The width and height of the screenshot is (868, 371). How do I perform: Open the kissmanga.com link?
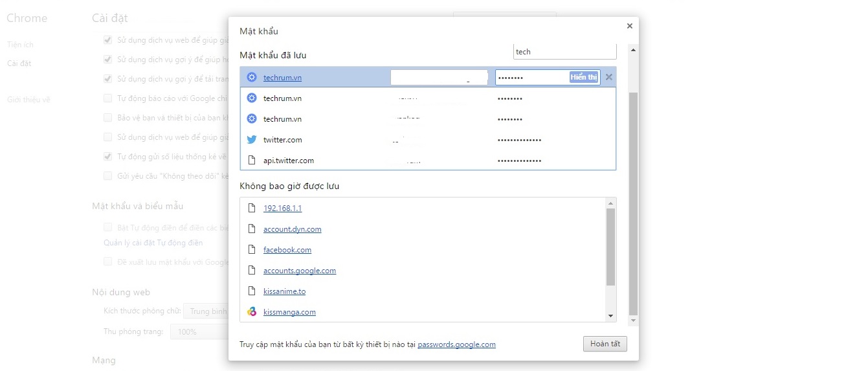[289, 312]
